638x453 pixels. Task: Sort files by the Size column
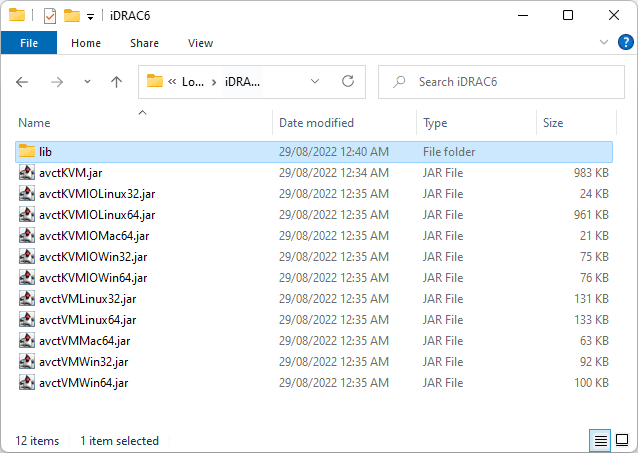tap(553, 123)
